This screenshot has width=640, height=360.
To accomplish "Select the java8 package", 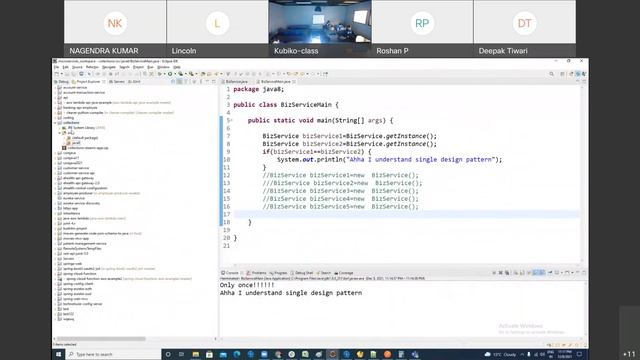I will coord(76,143).
